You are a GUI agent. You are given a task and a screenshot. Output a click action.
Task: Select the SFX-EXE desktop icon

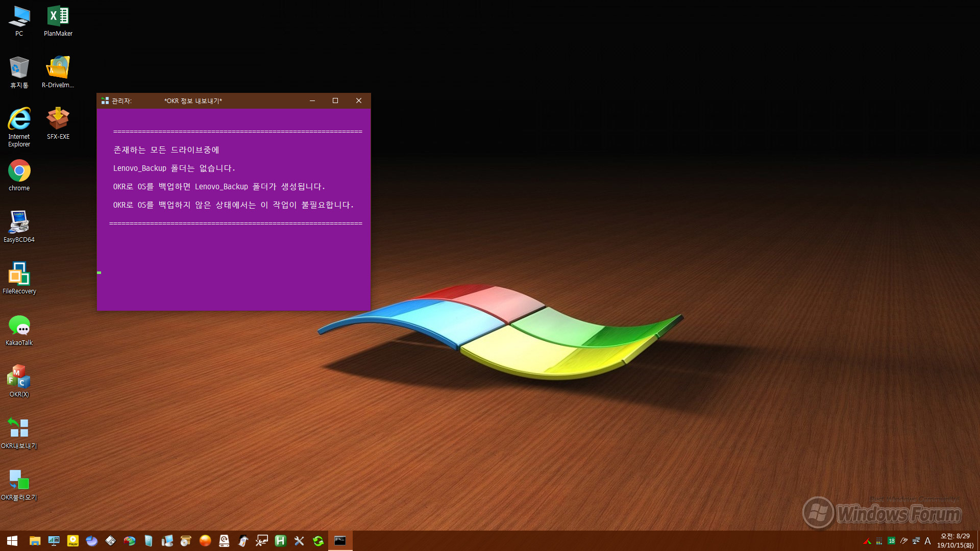click(x=58, y=124)
